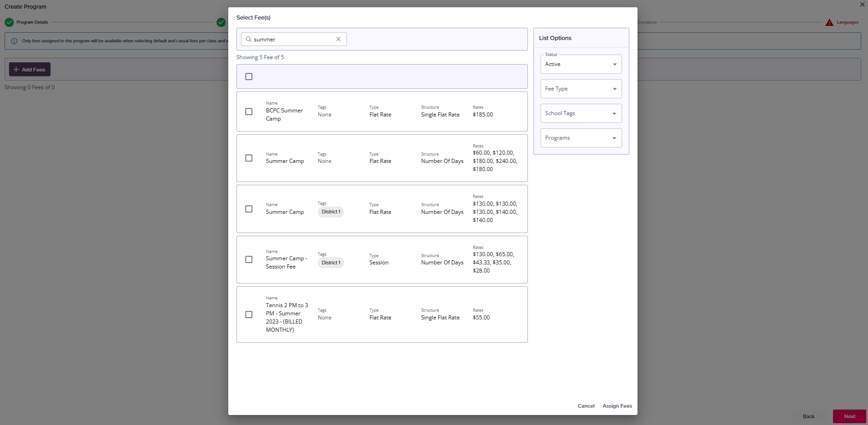
Task: Tick the Tennis 2 PM to 3 PM fee
Action: click(249, 314)
